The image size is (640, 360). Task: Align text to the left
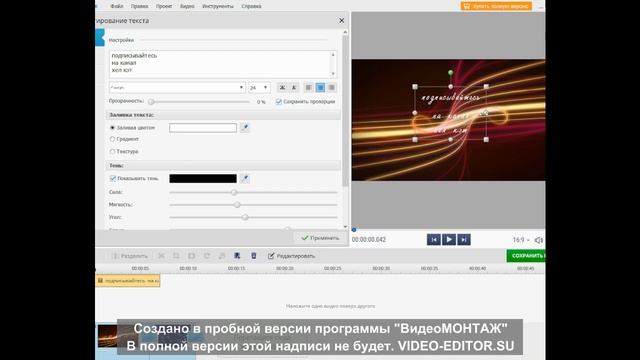pyautogui.click(x=309, y=87)
